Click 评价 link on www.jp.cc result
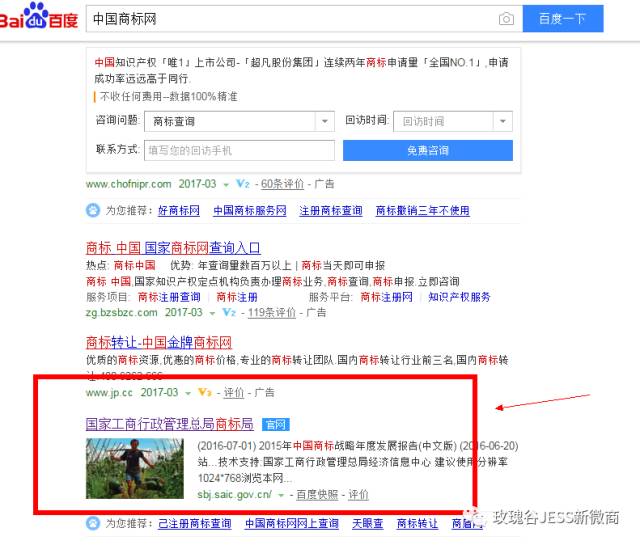The height and width of the screenshot is (545, 640). point(234,393)
